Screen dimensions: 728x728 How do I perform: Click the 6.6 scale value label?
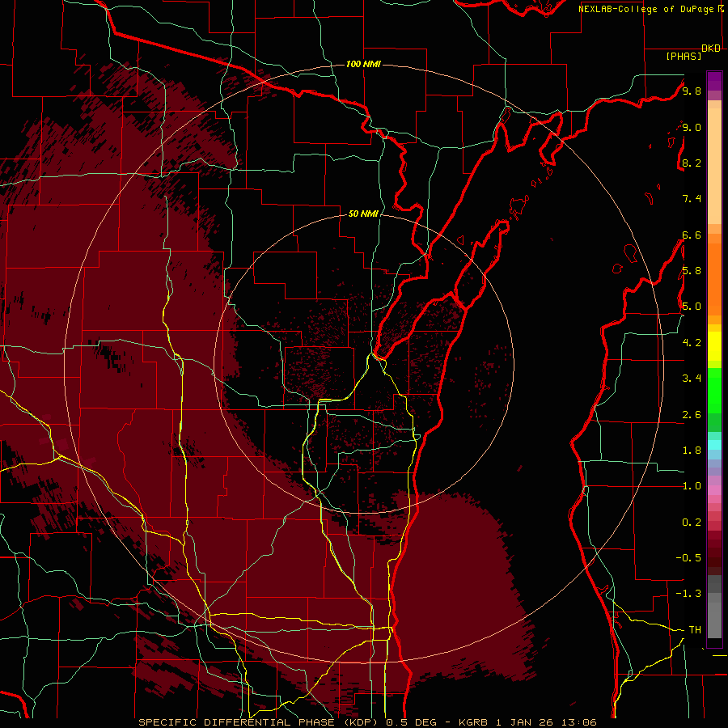692,235
